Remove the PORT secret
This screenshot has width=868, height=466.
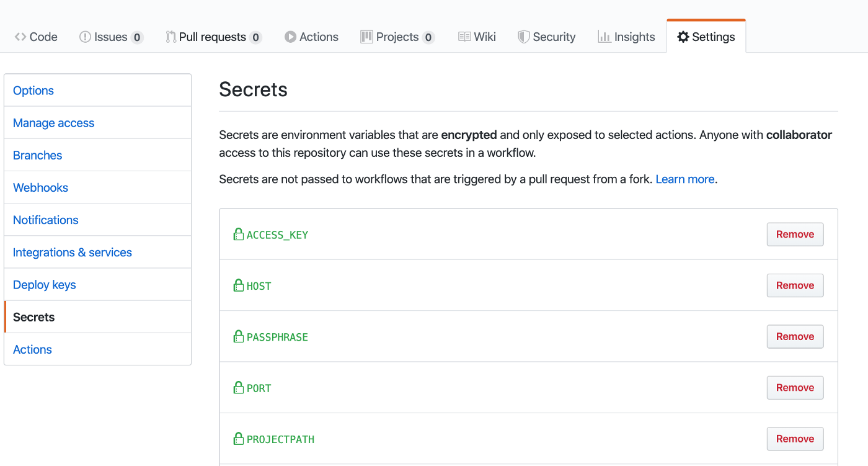click(795, 387)
